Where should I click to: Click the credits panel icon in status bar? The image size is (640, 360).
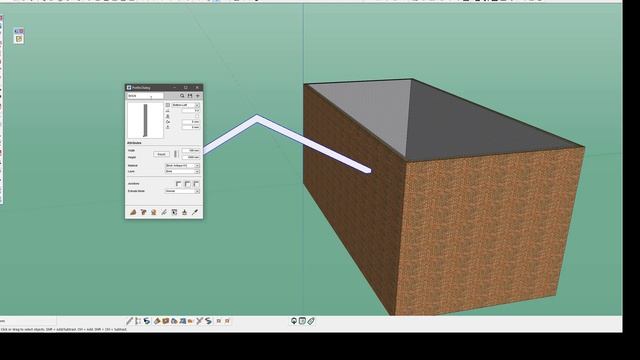302,321
